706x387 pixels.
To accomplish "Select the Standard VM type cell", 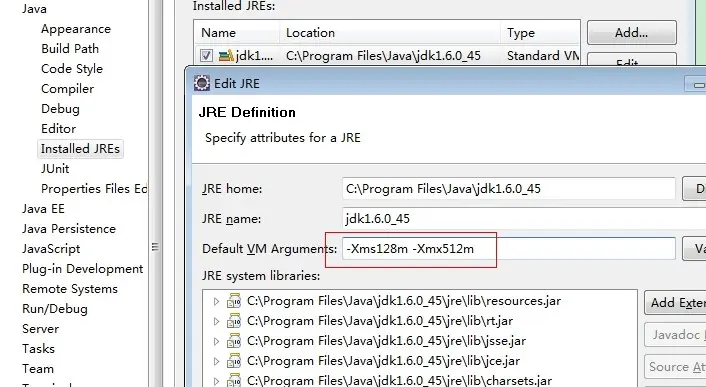I will click(543, 56).
